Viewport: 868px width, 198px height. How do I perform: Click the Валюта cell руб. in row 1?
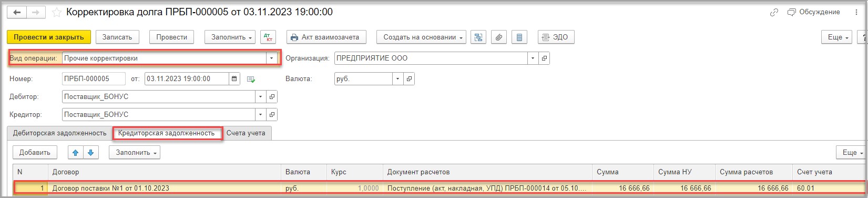(x=304, y=188)
